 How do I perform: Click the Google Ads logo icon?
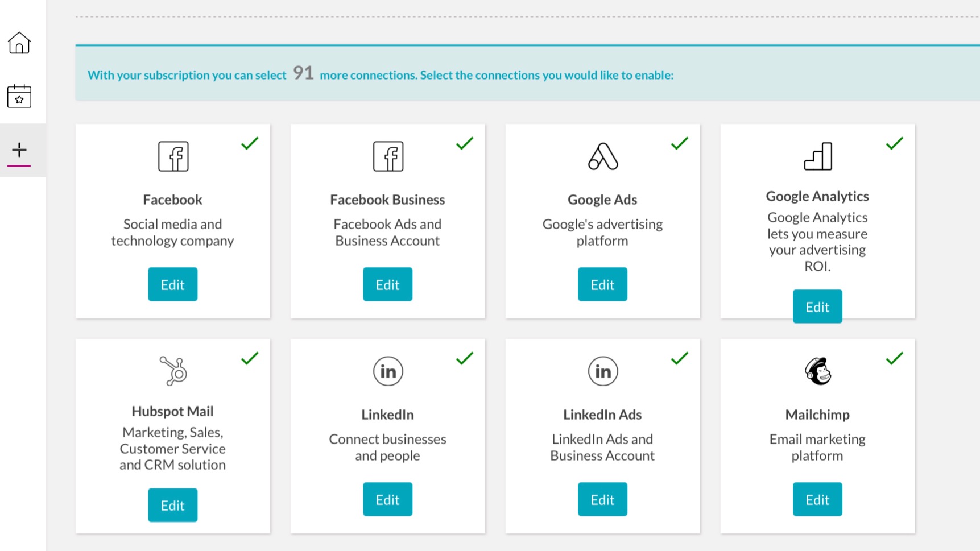pos(603,156)
